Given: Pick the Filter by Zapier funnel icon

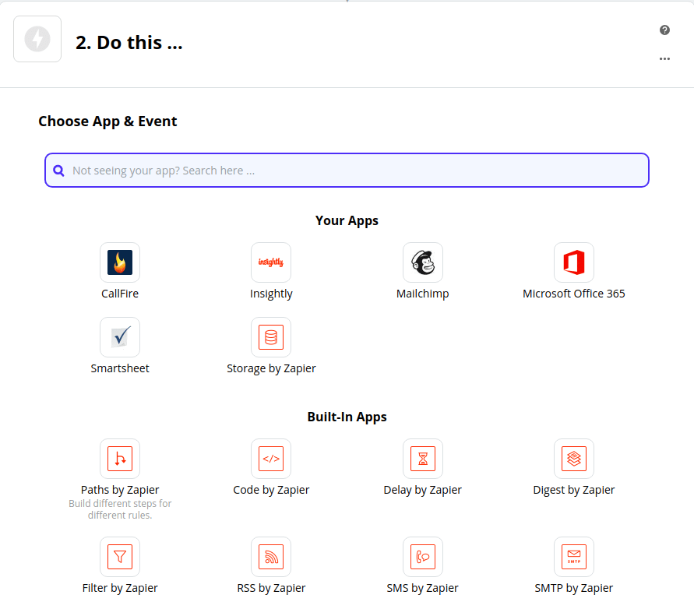Looking at the screenshot, I should (120, 557).
